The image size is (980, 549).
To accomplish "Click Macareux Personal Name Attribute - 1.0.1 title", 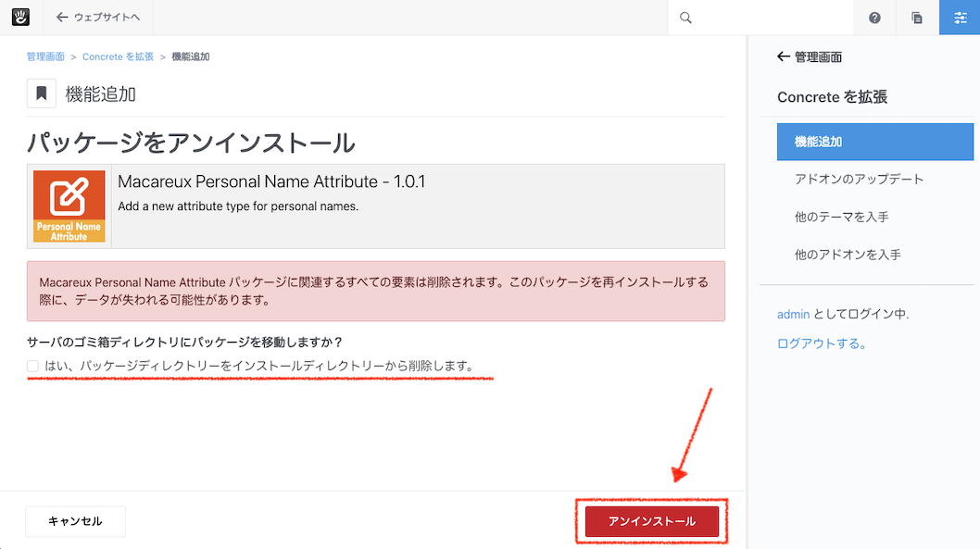I will pos(271,181).
